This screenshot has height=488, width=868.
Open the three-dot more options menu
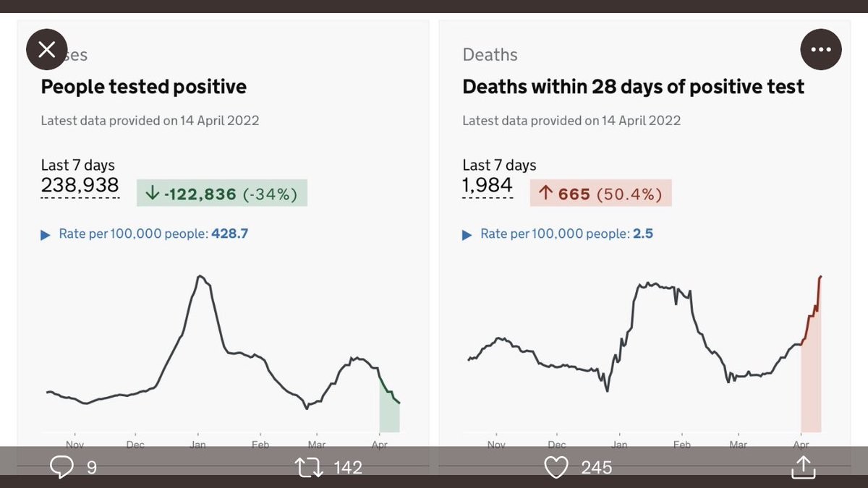point(821,50)
